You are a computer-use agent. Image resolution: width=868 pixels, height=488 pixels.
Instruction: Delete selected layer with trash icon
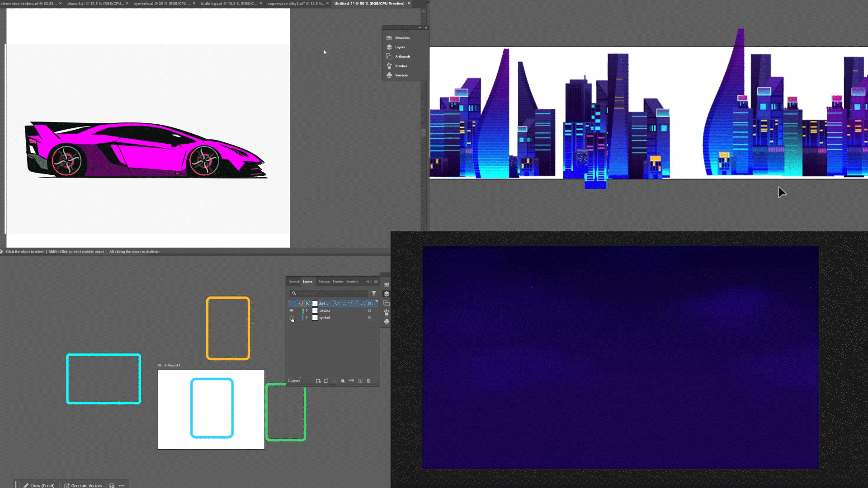click(x=368, y=380)
